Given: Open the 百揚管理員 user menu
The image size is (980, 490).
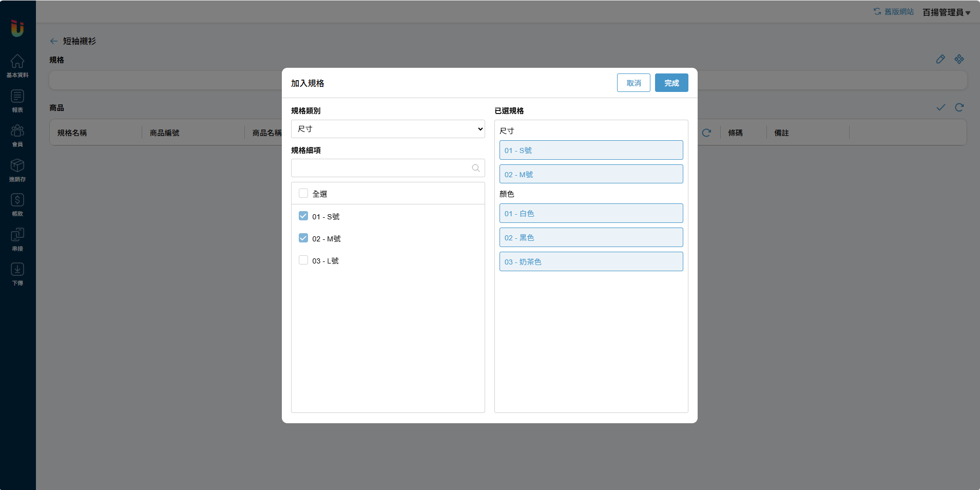Looking at the screenshot, I should coord(946,12).
